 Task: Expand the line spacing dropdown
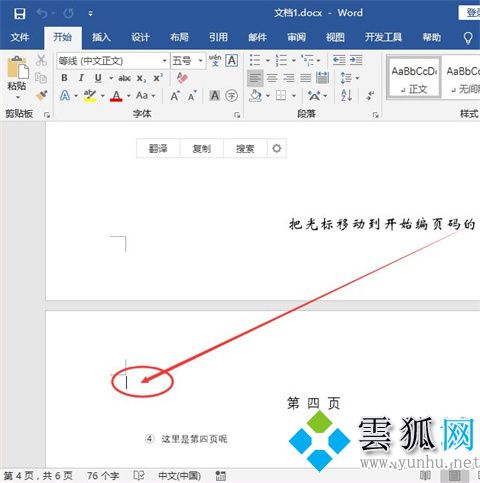coord(357,78)
